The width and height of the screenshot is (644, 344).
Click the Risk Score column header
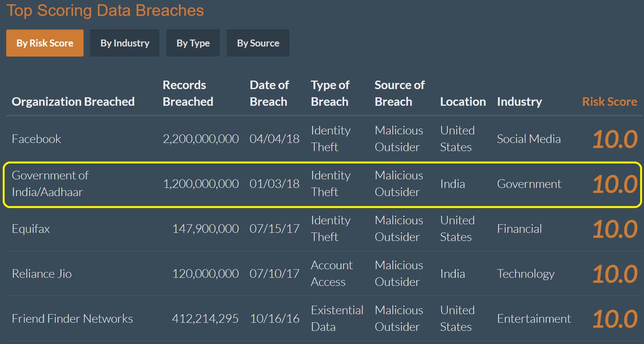click(x=610, y=101)
